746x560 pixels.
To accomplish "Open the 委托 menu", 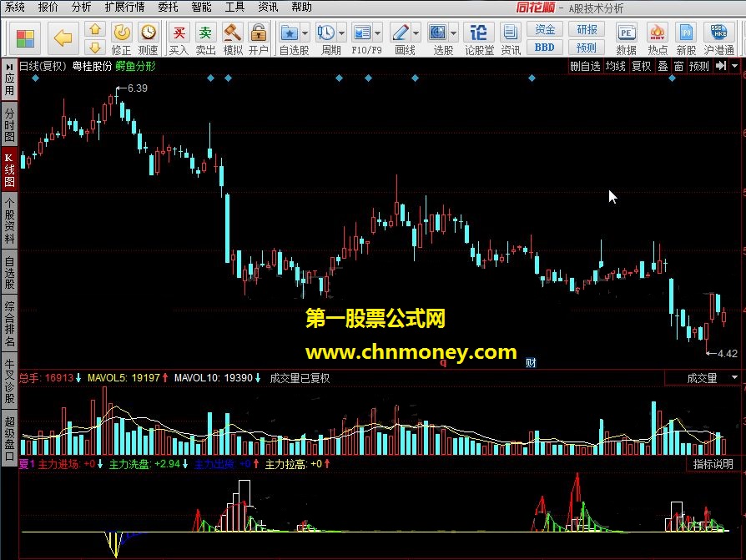I will 168,8.
